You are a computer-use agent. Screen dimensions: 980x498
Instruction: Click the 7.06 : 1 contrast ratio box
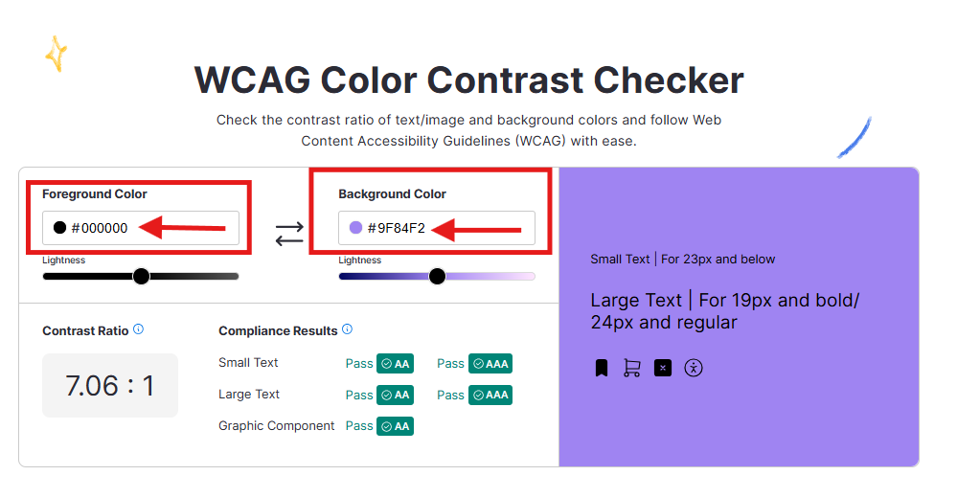coord(110,386)
